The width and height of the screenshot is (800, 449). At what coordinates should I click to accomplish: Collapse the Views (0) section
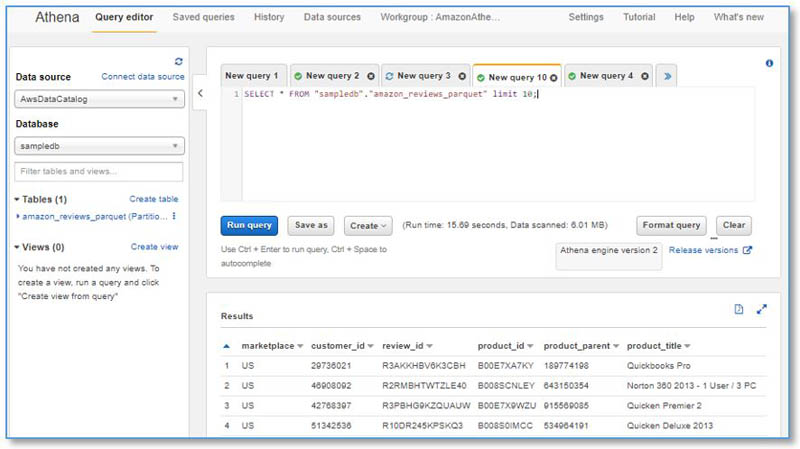17,247
